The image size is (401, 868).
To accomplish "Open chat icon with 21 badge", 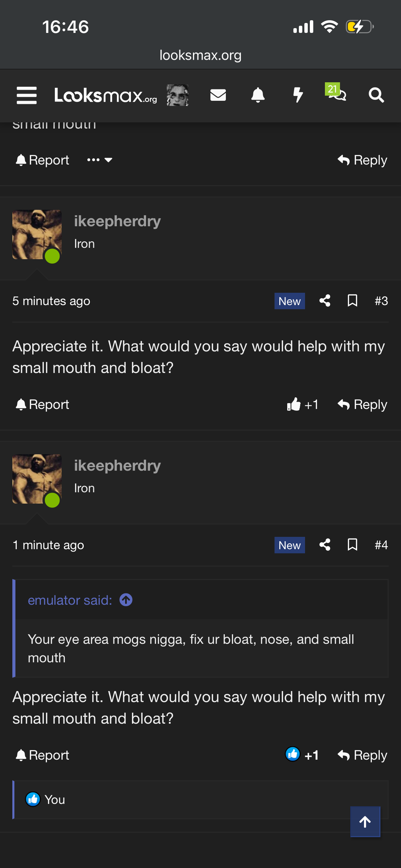I will coord(336,92).
